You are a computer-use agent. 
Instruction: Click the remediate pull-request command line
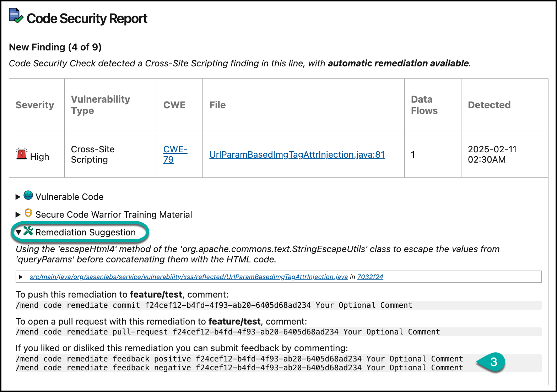228,332
